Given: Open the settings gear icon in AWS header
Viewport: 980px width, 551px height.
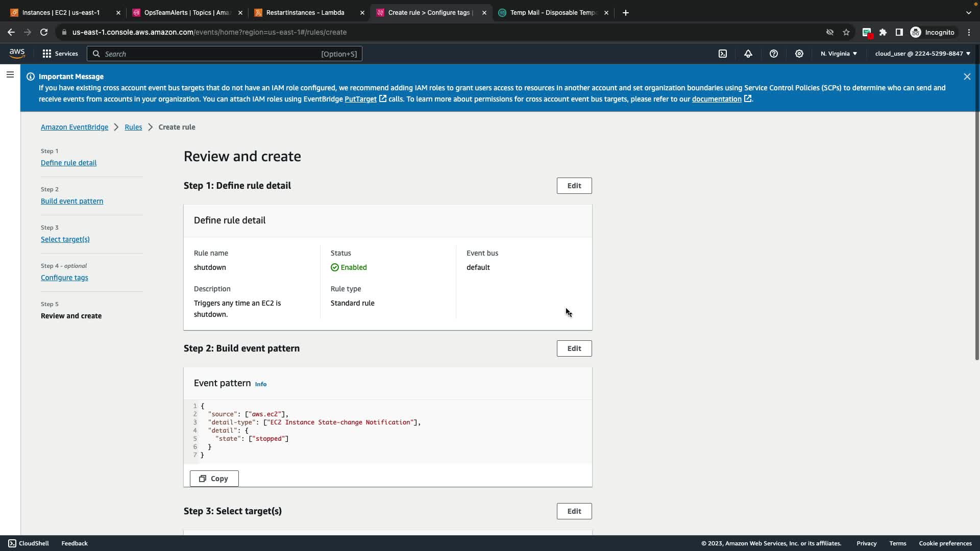Looking at the screenshot, I should [799, 54].
